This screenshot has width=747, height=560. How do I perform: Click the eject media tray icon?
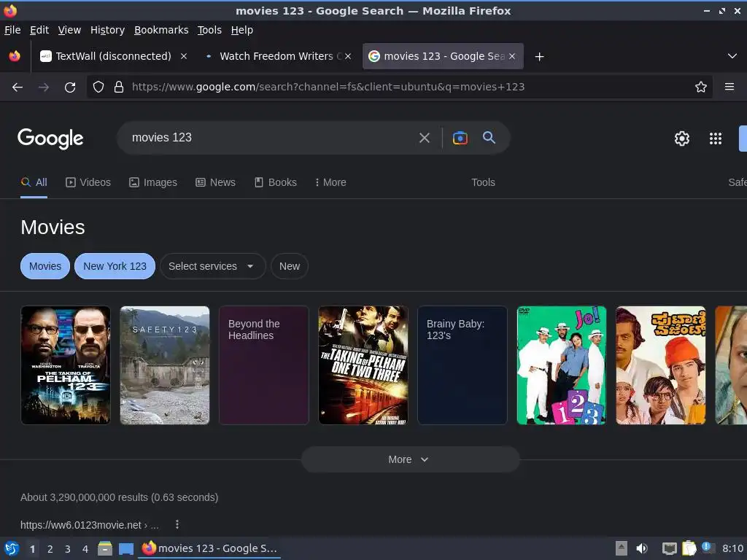pyautogui.click(x=622, y=548)
